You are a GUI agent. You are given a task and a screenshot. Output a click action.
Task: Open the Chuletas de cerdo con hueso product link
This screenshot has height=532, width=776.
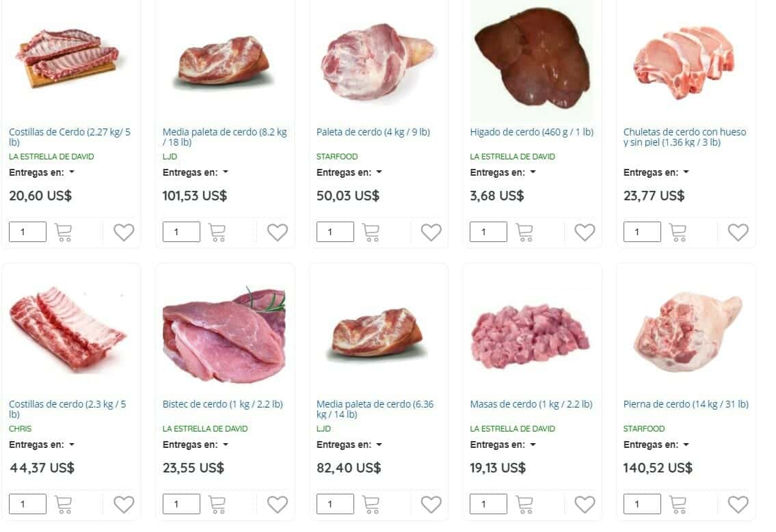click(x=684, y=137)
